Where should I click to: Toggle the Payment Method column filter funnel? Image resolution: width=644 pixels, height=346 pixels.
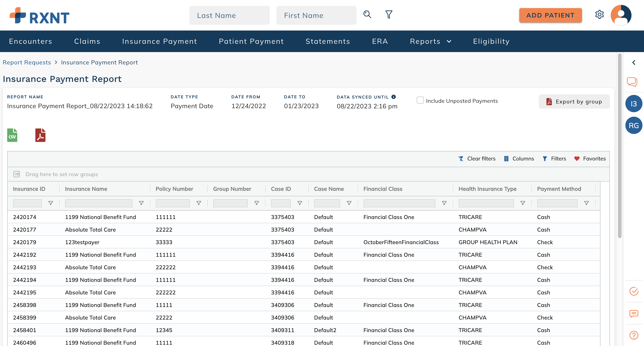click(587, 203)
